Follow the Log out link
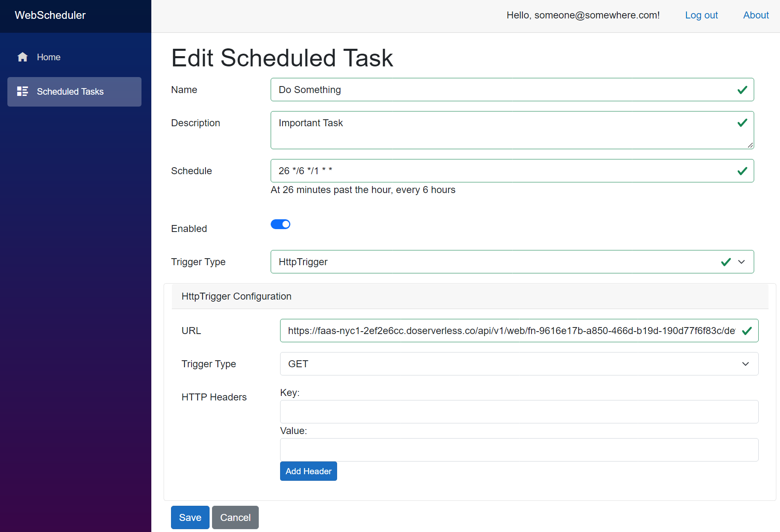Viewport: 780px width, 532px height. coord(701,15)
